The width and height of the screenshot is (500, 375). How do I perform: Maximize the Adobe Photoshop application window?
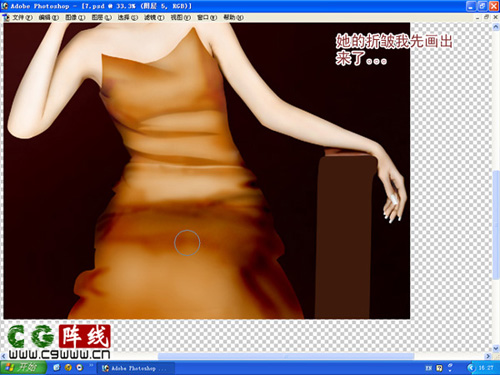482,6
